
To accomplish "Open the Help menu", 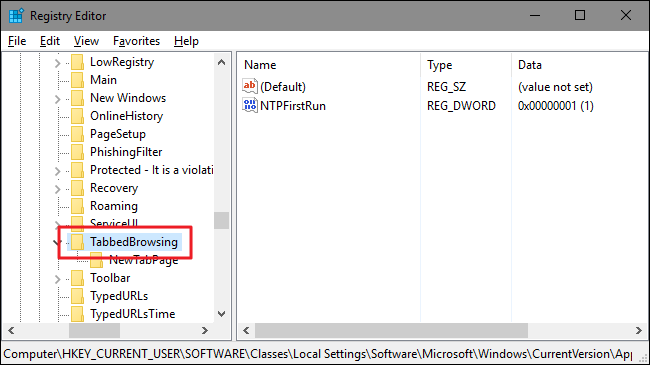I will pos(186,41).
